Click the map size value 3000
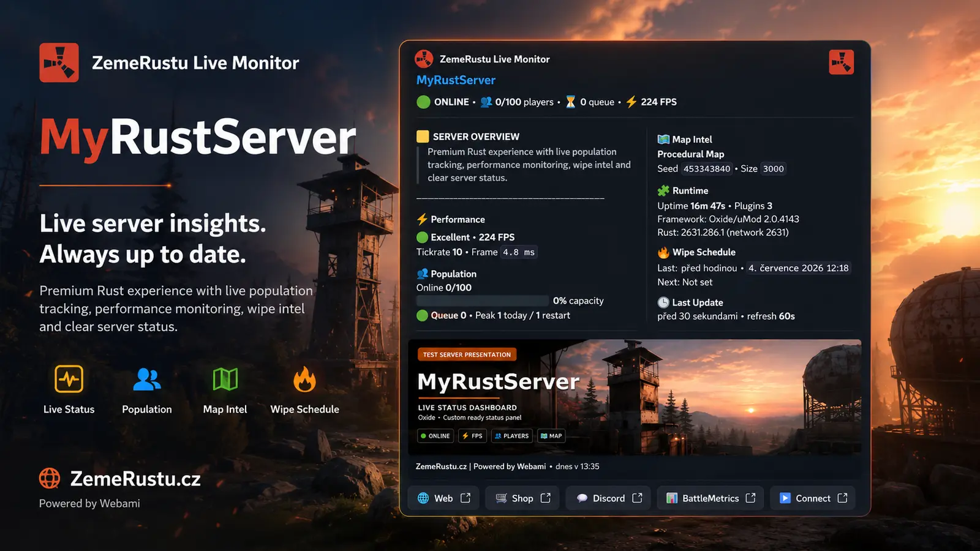 pyautogui.click(x=773, y=168)
